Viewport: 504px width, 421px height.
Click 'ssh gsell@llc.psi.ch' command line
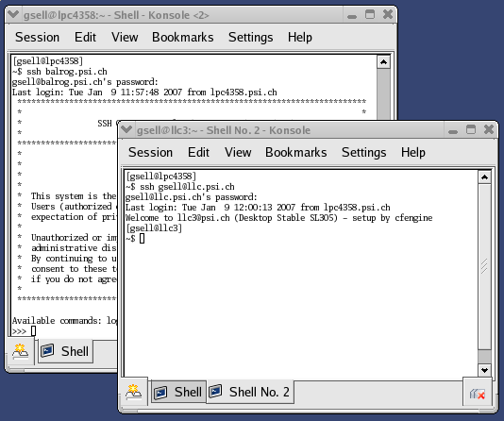click(x=188, y=187)
